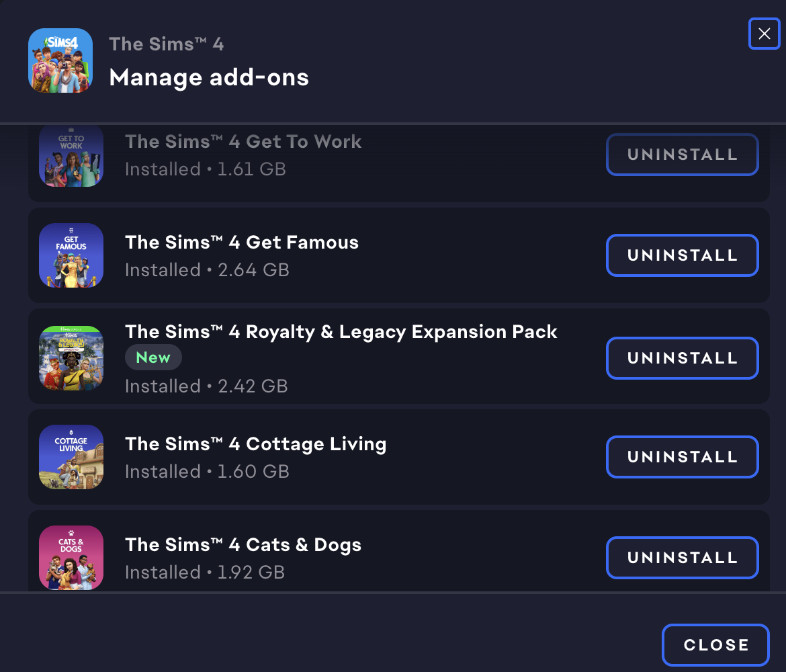Click the Cottage Living pack icon

pos(71,457)
